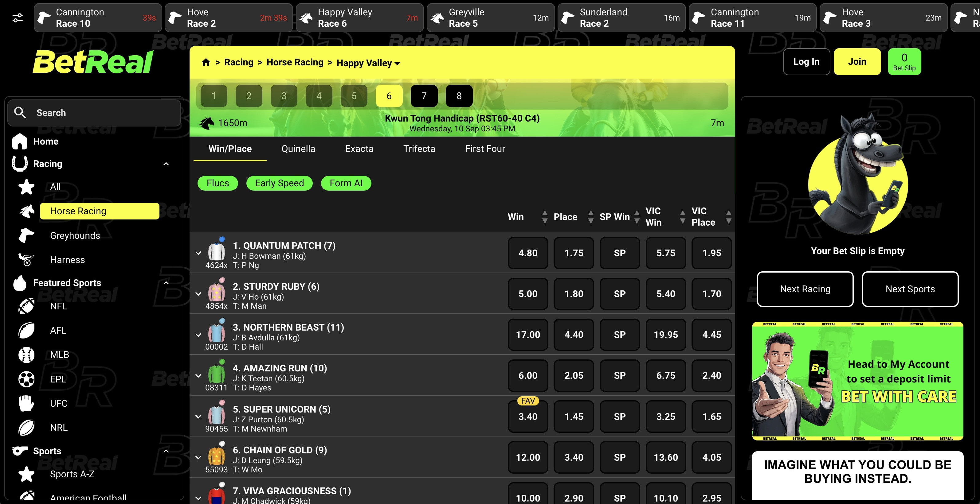The image size is (980, 504).
Task: Select race number 7
Action: coord(424,96)
